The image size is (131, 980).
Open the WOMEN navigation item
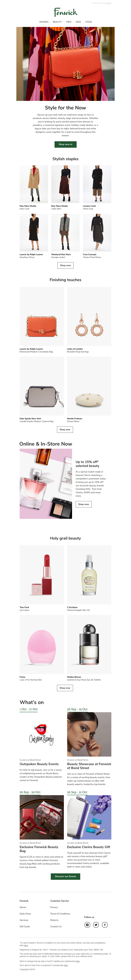(44, 22)
